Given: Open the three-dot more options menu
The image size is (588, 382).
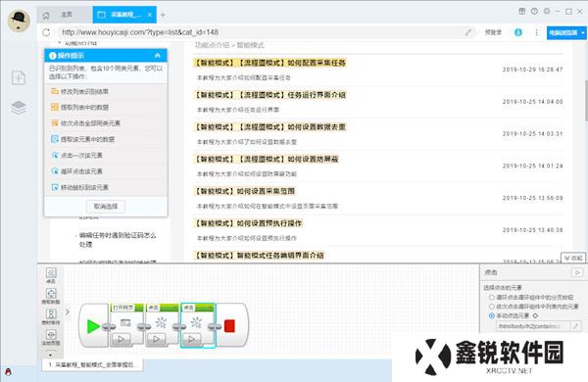Looking at the screenshot, I should click(537, 32).
